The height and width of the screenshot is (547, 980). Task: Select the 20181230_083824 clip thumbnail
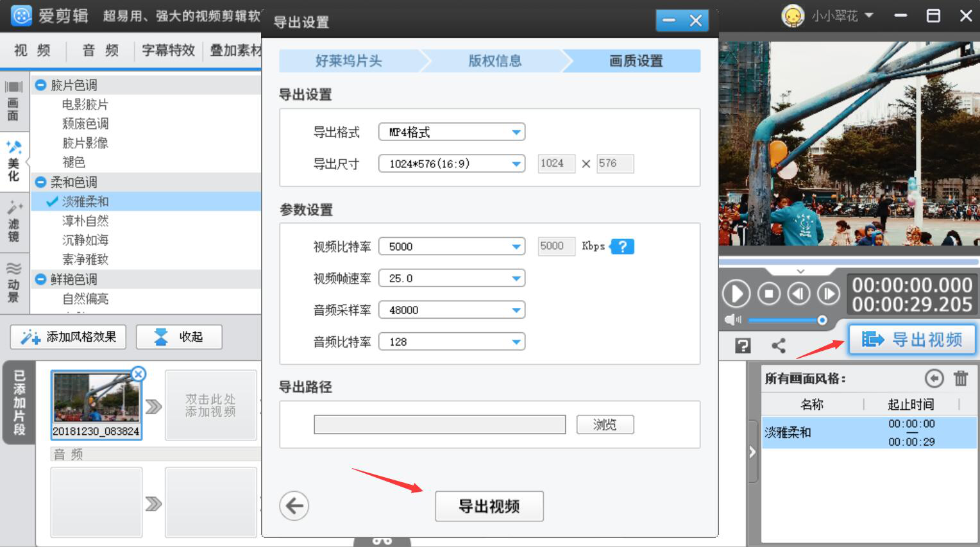pos(96,405)
